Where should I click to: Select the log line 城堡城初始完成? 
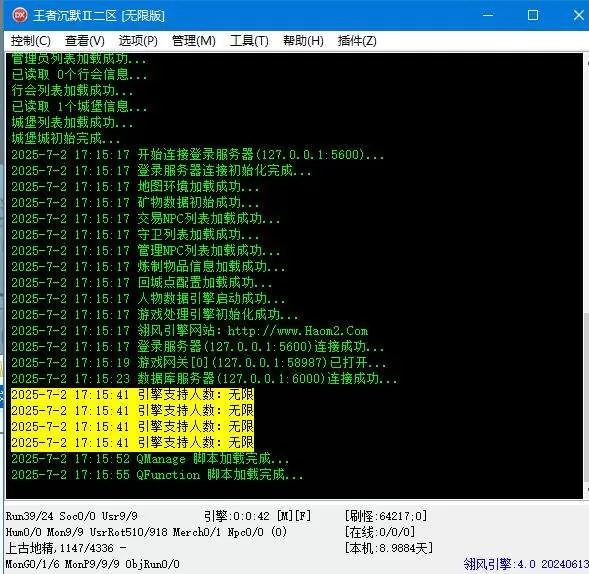66,139
